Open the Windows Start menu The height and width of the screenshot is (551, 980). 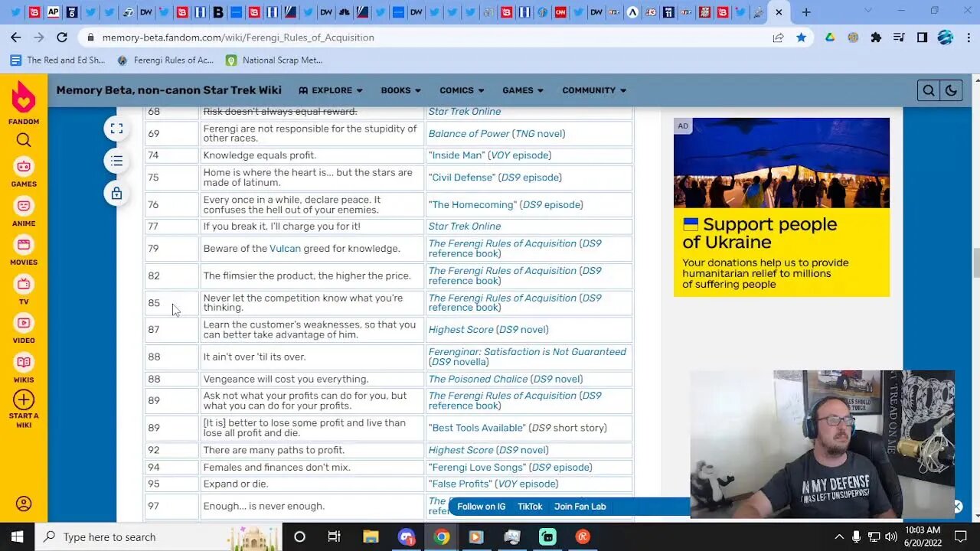click(x=17, y=536)
